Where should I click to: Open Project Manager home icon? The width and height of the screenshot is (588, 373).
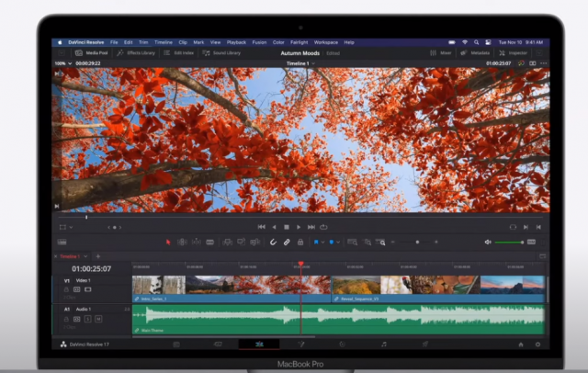(521, 345)
